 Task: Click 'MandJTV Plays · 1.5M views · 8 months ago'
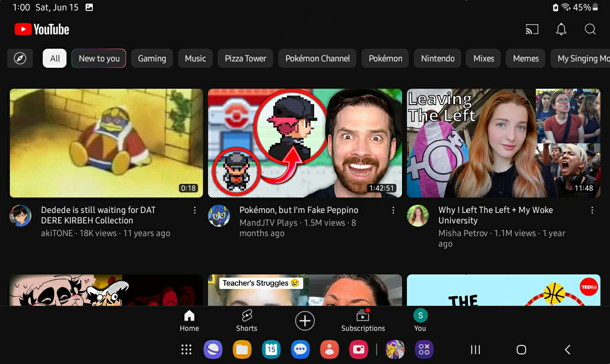(298, 228)
